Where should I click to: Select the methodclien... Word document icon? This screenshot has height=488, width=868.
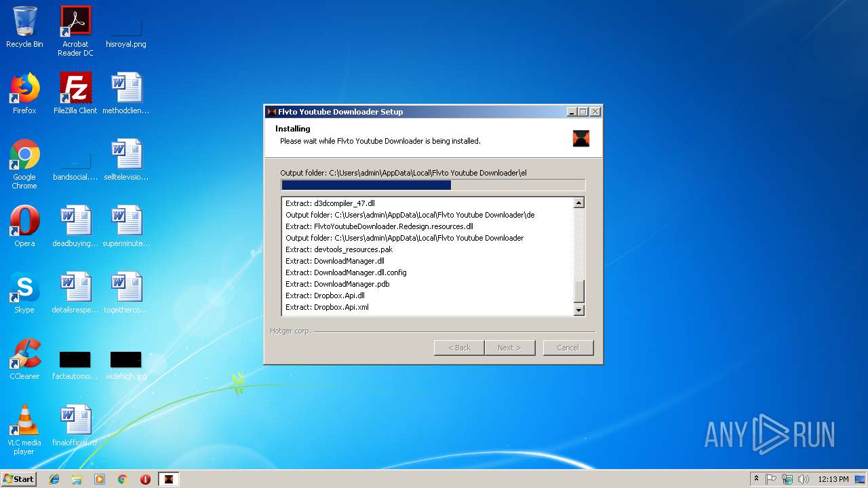(126, 94)
